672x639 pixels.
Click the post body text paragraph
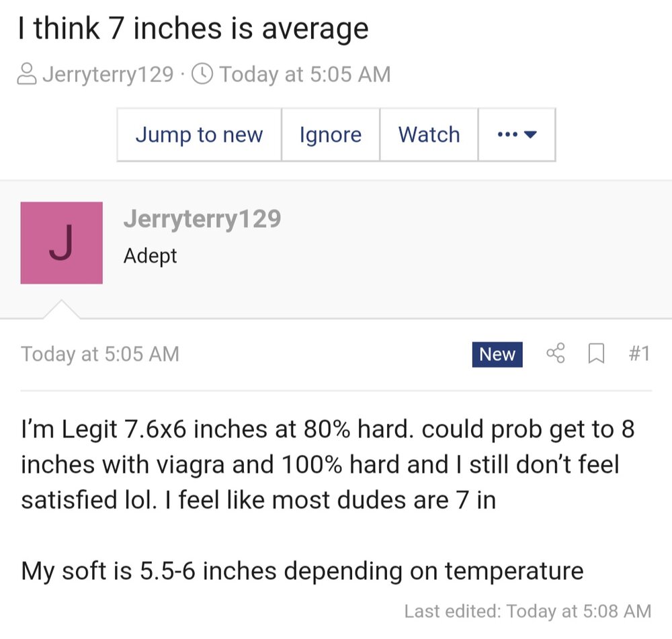pyautogui.click(x=327, y=464)
